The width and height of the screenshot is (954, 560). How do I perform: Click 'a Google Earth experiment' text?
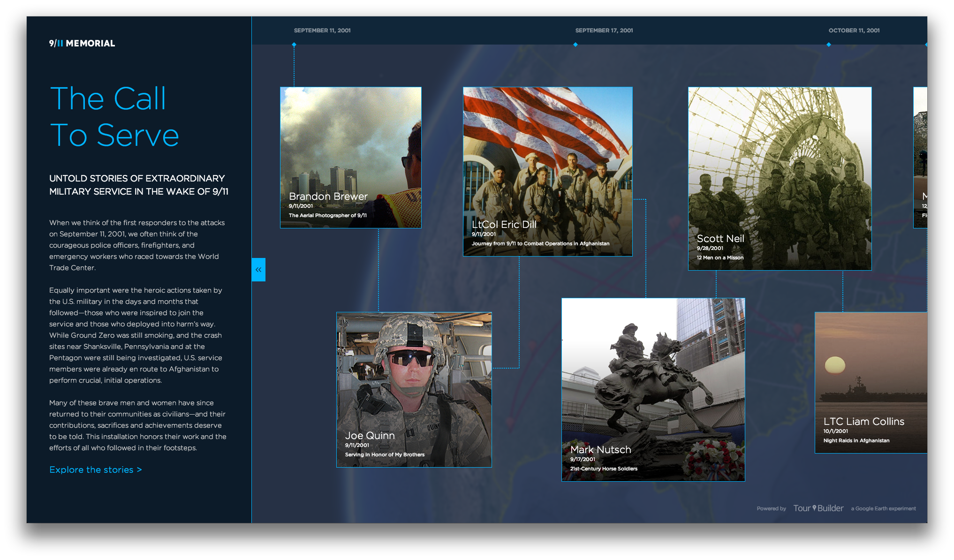(x=884, y=508)
